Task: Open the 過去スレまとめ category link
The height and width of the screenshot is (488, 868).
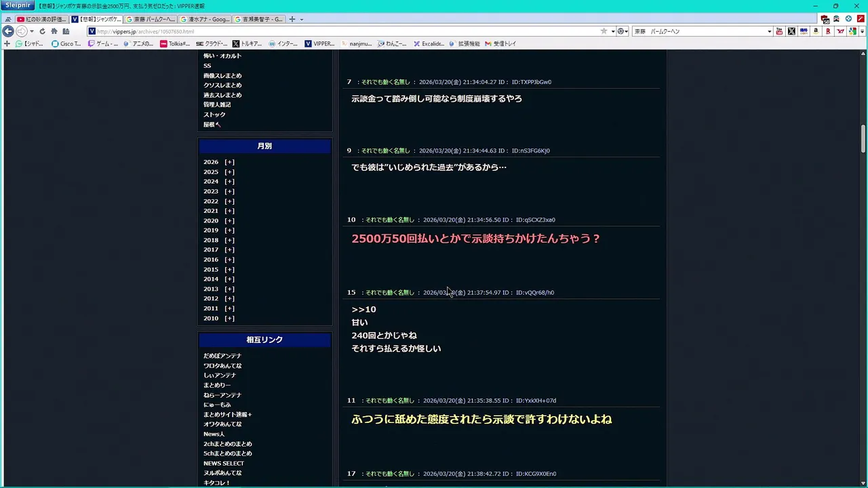Action: pyautogui.click(x=222, y=95)
